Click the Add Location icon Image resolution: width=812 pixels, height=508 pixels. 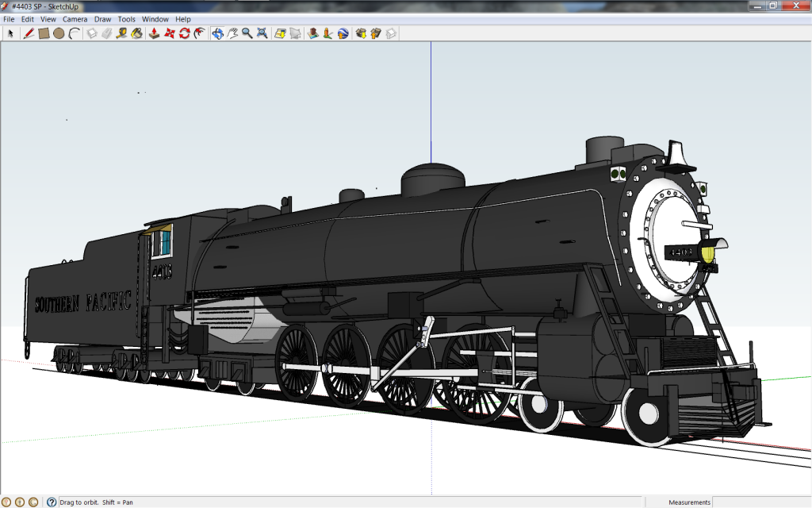(280, 33)
